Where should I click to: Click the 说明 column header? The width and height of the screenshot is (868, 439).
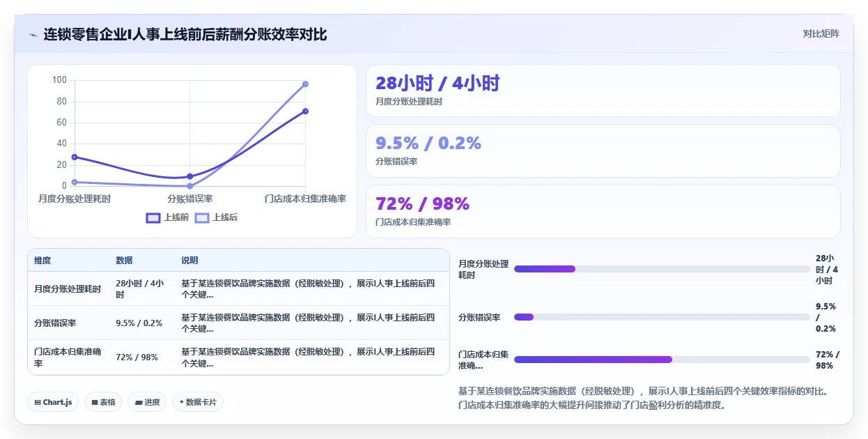[189, 261]
